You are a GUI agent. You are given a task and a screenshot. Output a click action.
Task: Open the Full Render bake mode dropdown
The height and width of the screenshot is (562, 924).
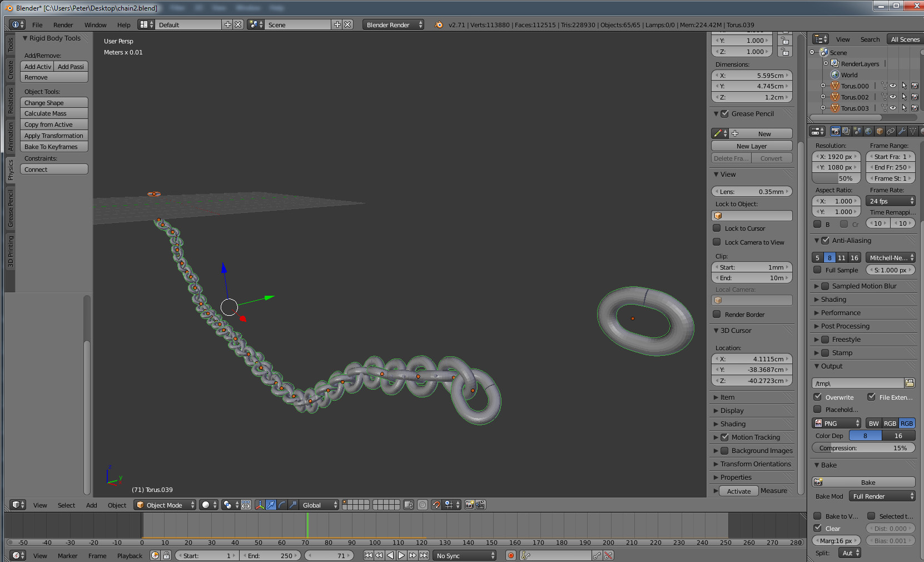882,496
